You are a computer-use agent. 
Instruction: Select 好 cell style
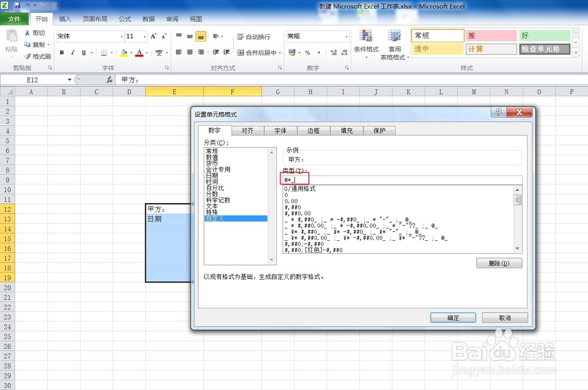[544, 36]
